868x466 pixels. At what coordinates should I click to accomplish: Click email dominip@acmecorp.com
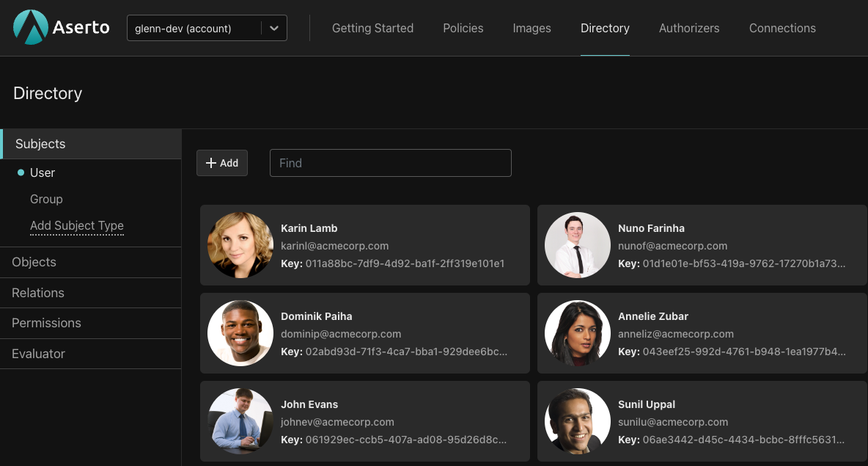[x=341, y=334]
